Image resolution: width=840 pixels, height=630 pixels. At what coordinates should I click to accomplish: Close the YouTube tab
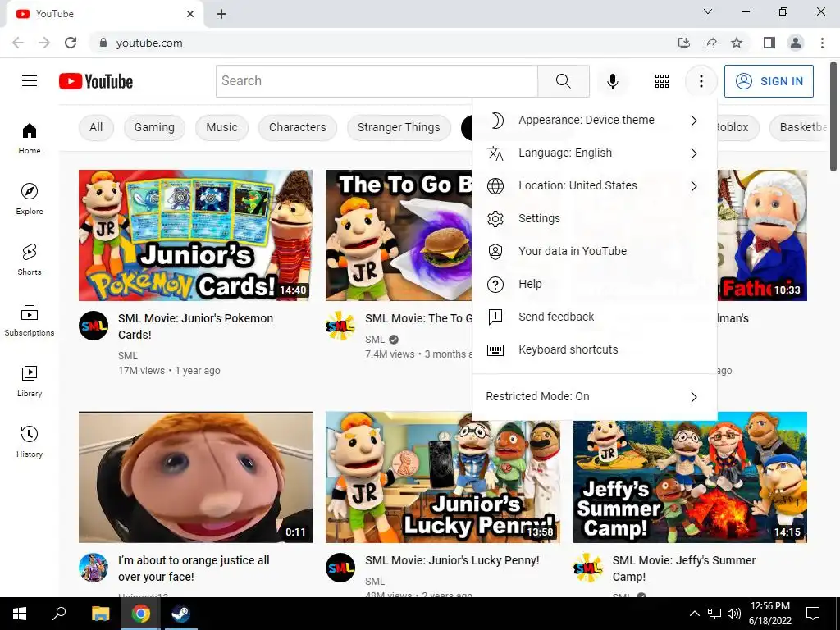pos(190,14)
